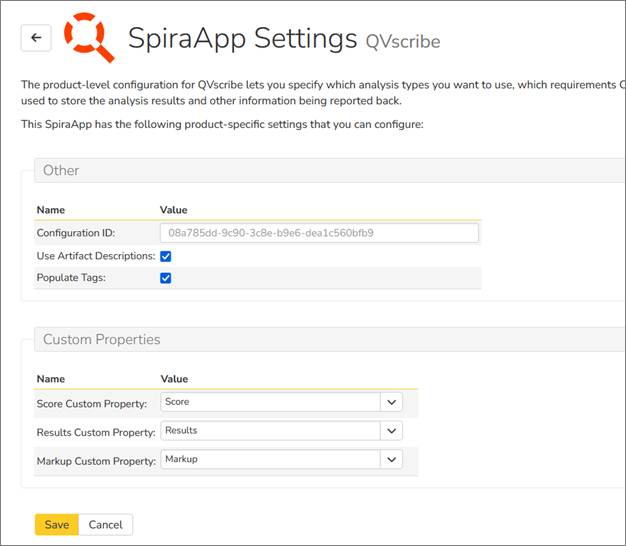Click the Markup Custom Property label
Viewport: 626px width, 546px height.
click(x=96, y=460)
